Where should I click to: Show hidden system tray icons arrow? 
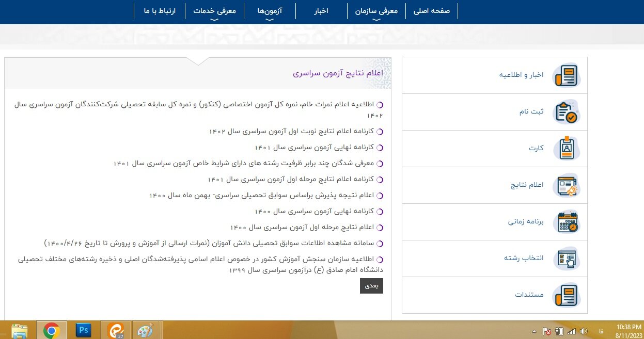(534, 331)
